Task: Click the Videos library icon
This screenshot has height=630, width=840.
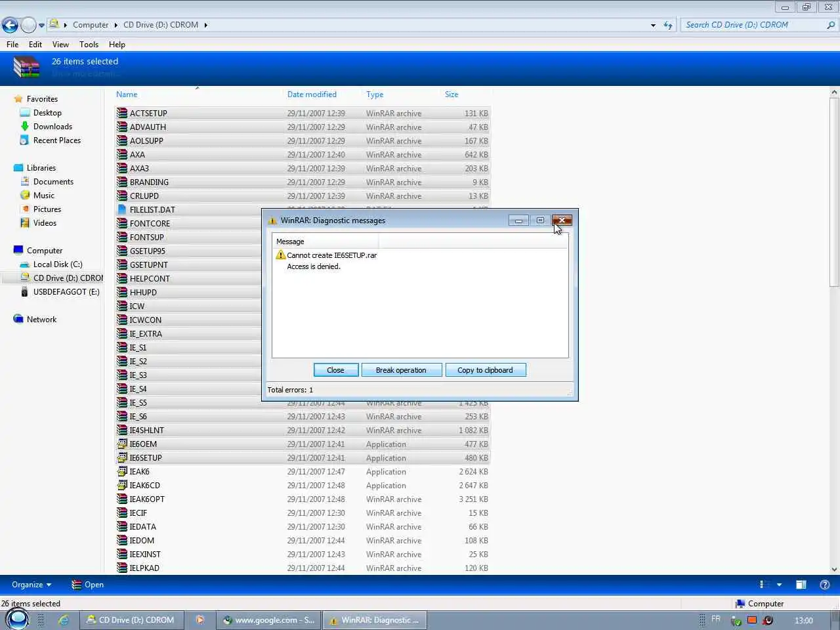Action: (25, 222)
